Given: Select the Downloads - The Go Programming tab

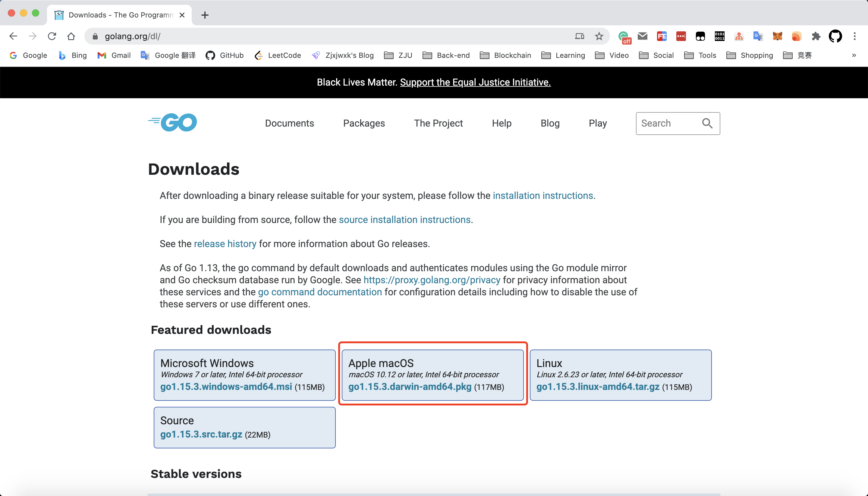Looking at the screenshot, I should pyautogui.click(x=119, y=15).
